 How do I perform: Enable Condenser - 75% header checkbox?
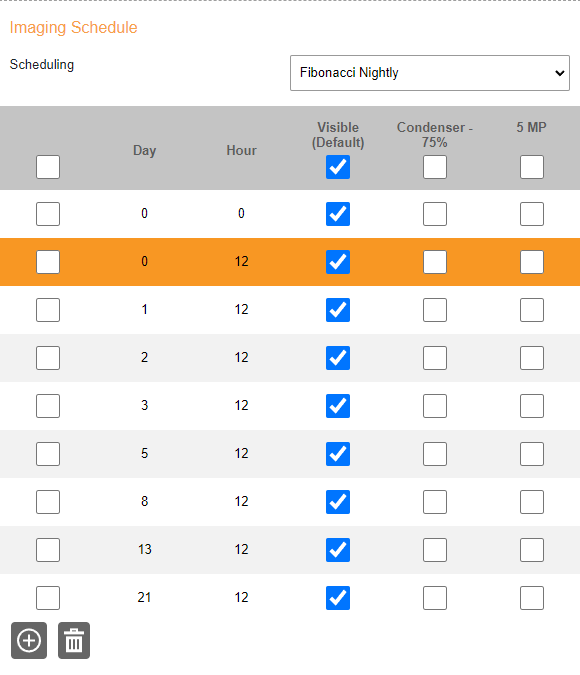point(435,167)
